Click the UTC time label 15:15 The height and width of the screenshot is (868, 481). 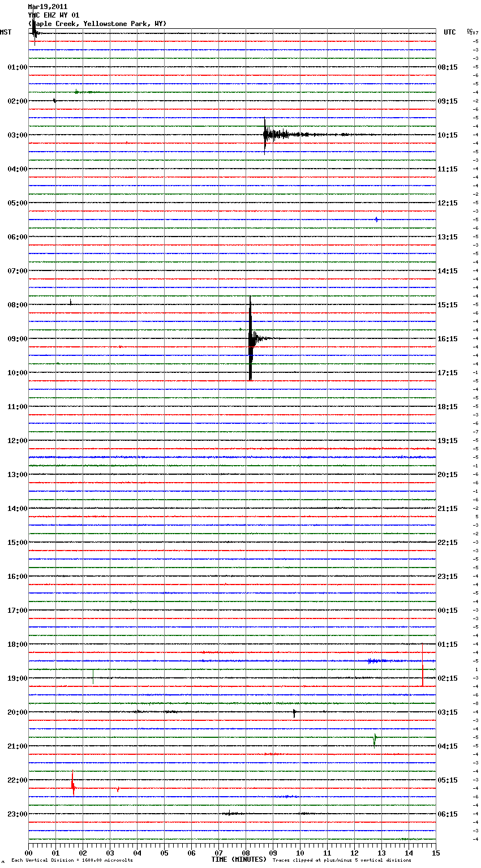[x=448, y=305]
